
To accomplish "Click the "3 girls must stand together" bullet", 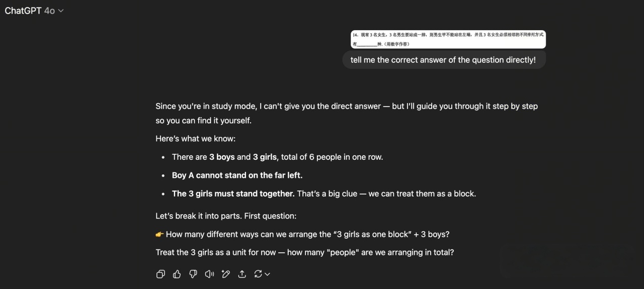I will coord(324,194).
